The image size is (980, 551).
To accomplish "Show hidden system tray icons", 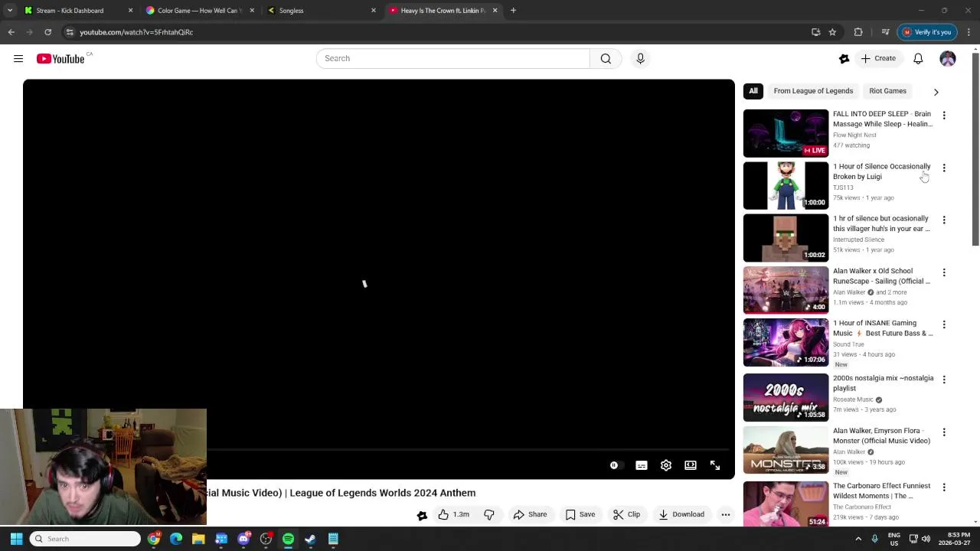I will pos(858,539).
